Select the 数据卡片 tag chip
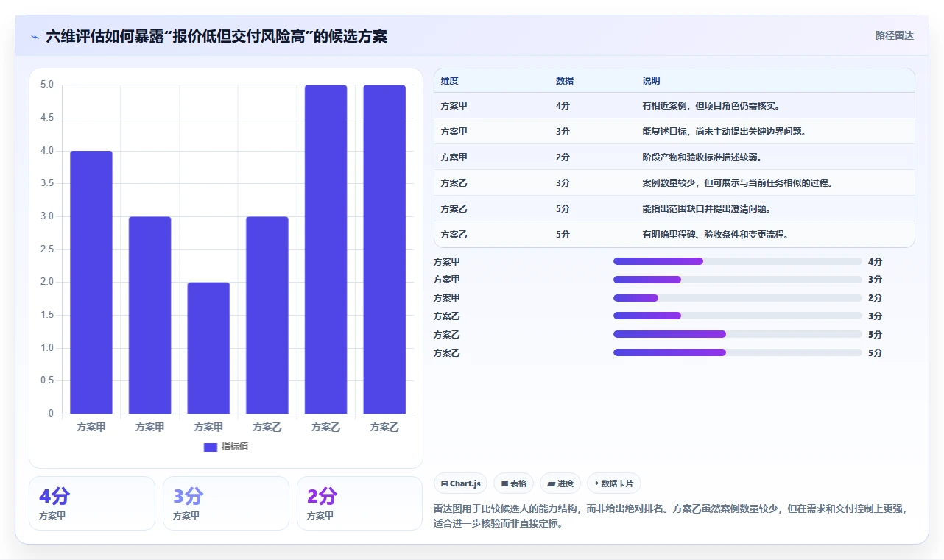Screen dimensions: 944x560 click(x=614, y=483)
